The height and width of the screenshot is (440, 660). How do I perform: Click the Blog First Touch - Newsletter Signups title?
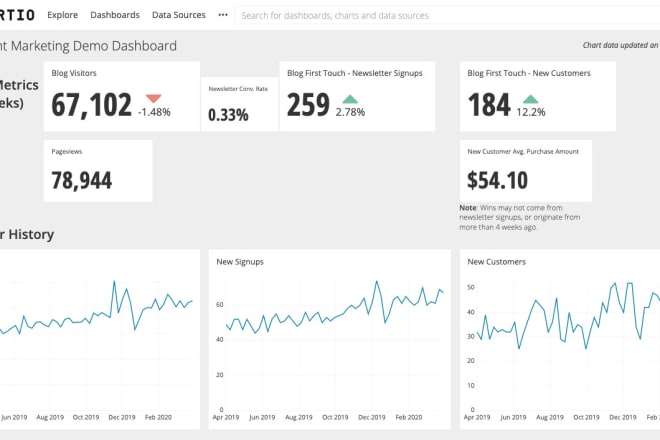coord(355,73)
